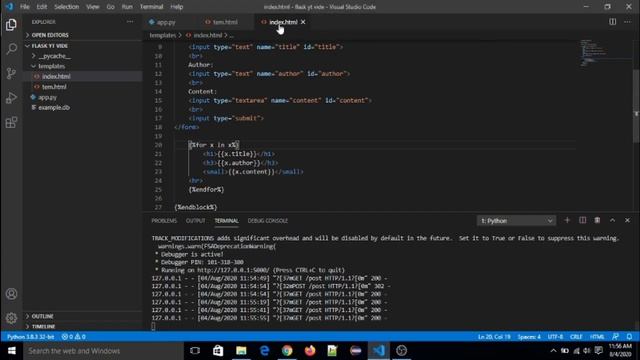The height and width of the screenshot is (360, 640).
Task: Open the Search view in activity bar
Action: click(11, 49)
